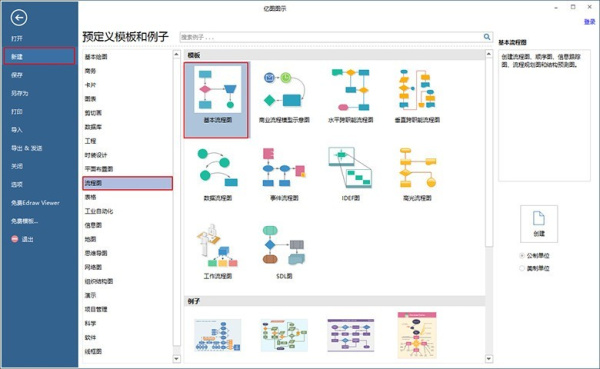Select the 高光流程图 template icon

coord(417,168)
